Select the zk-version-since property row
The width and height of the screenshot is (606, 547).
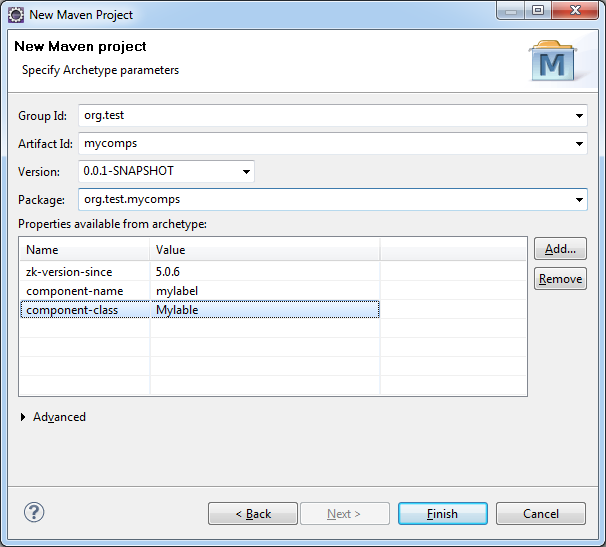pyautogui.click(x=199, y=272)
